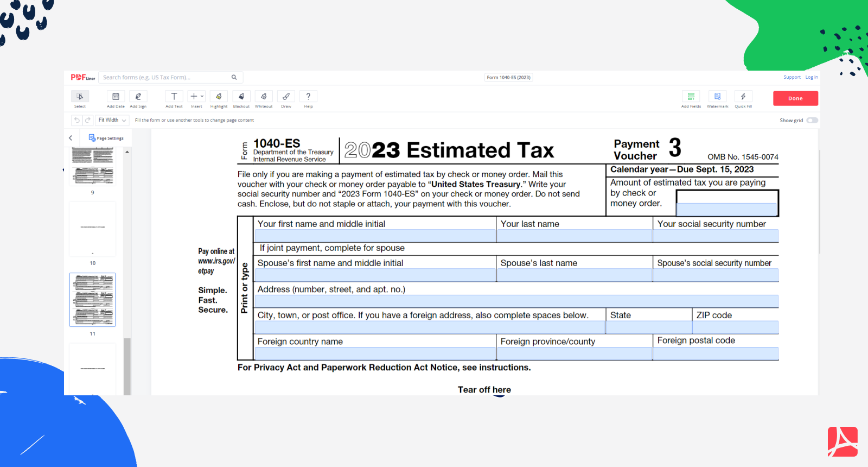This screenshot has width=868, height=467.
Task: Open Page Settings
Action: [106, 138]
